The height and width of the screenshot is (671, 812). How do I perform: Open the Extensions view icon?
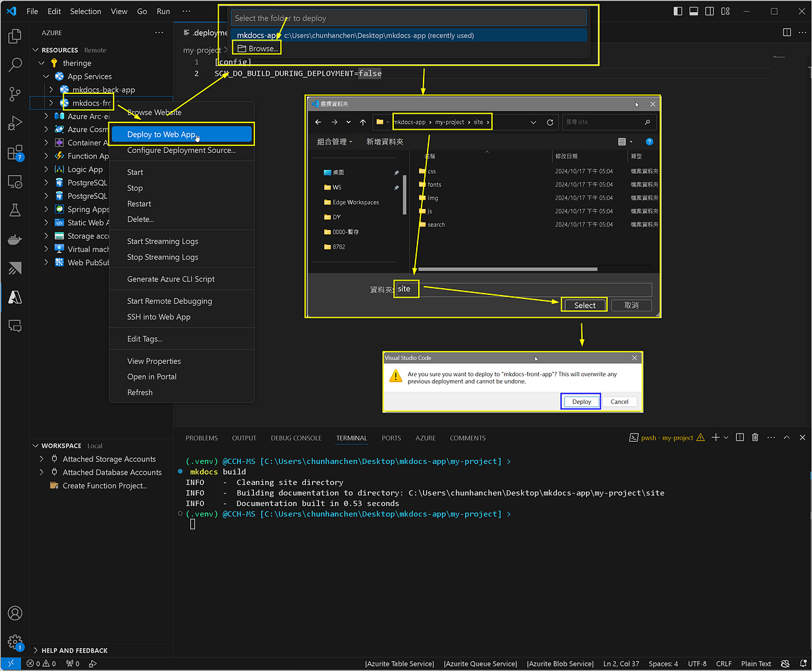point(14,153)
